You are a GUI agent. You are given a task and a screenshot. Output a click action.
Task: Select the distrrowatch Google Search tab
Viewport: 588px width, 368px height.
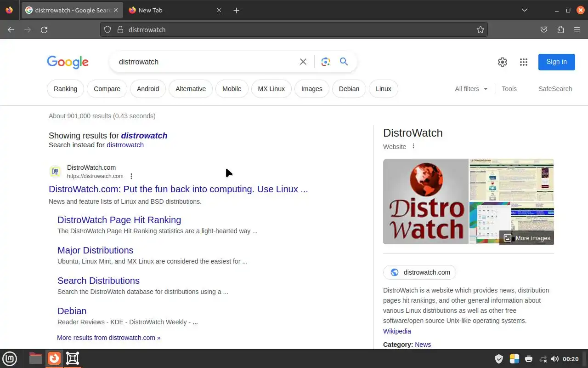(x=72, y=10)
